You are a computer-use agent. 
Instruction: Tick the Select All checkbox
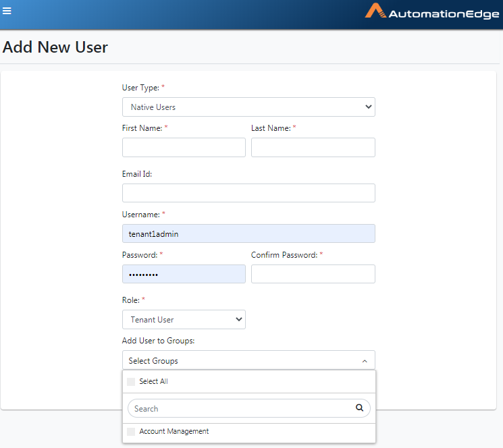click(131, 382)
